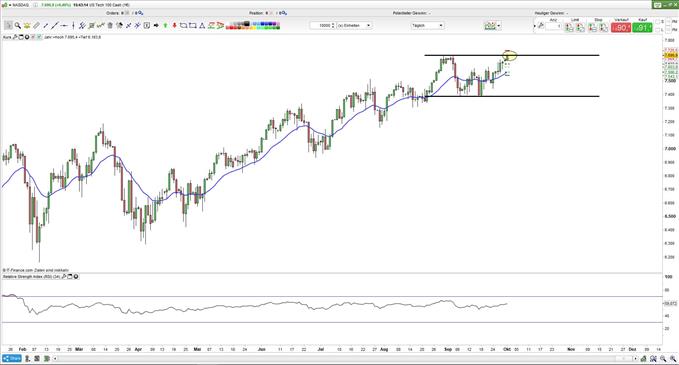
Task: Click the horizontal scrollbar left arrow
Action: point(55,359)
